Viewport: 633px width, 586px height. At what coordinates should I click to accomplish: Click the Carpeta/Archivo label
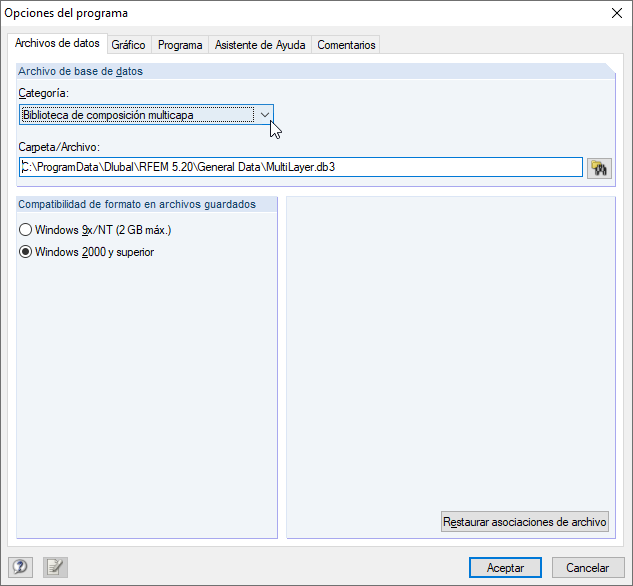(59, 147)
